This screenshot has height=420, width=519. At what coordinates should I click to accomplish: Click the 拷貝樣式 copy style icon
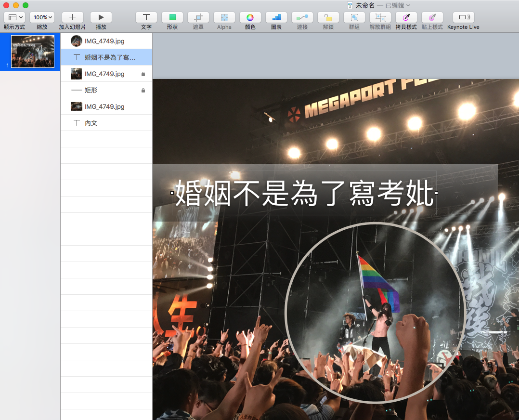[406, 17]
